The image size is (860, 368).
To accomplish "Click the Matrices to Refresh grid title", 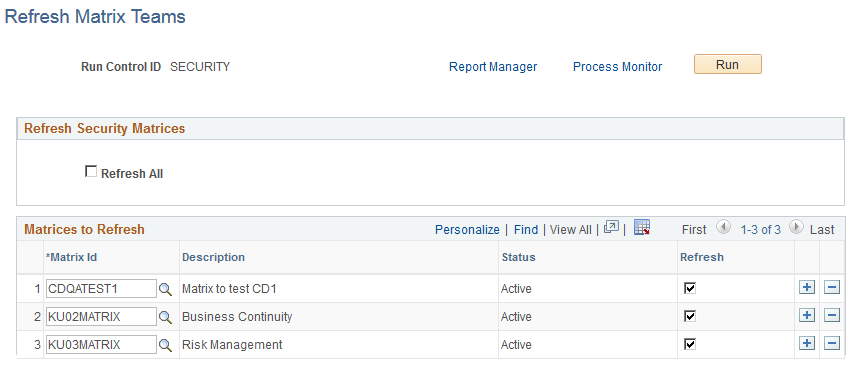I will point(84,229).
